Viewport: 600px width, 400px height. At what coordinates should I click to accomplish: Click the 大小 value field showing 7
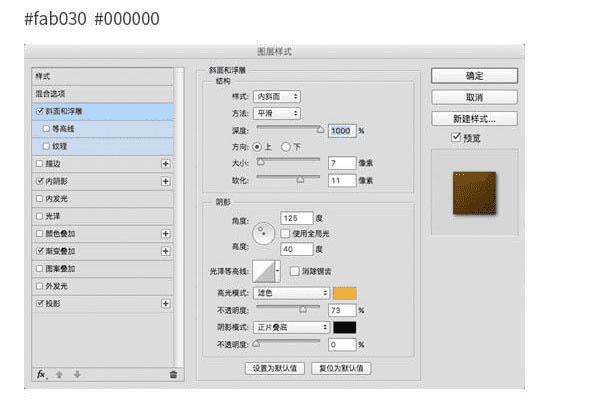pyautogui.click(x=342, y=163)
